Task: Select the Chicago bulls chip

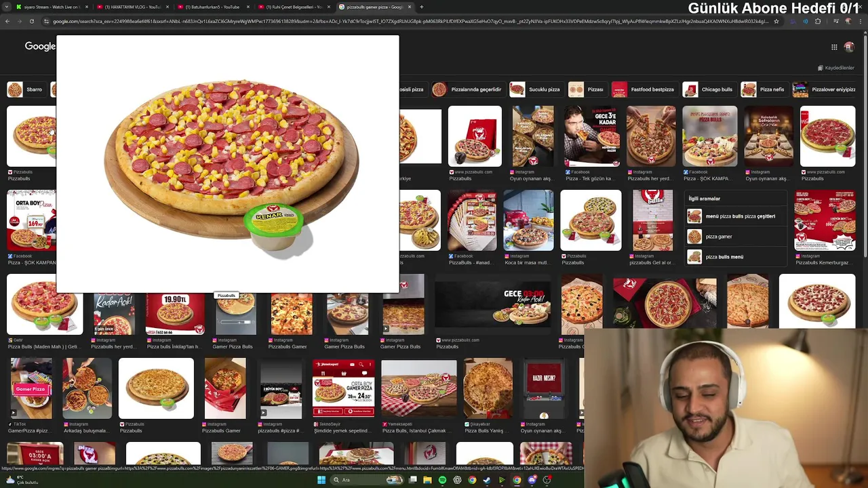Action: click(x=709, y=89)
